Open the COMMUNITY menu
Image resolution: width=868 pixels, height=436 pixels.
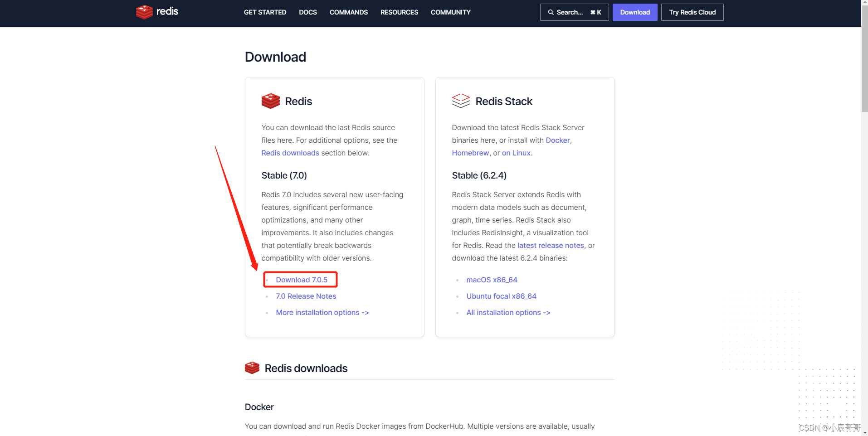tap(450, 12)
